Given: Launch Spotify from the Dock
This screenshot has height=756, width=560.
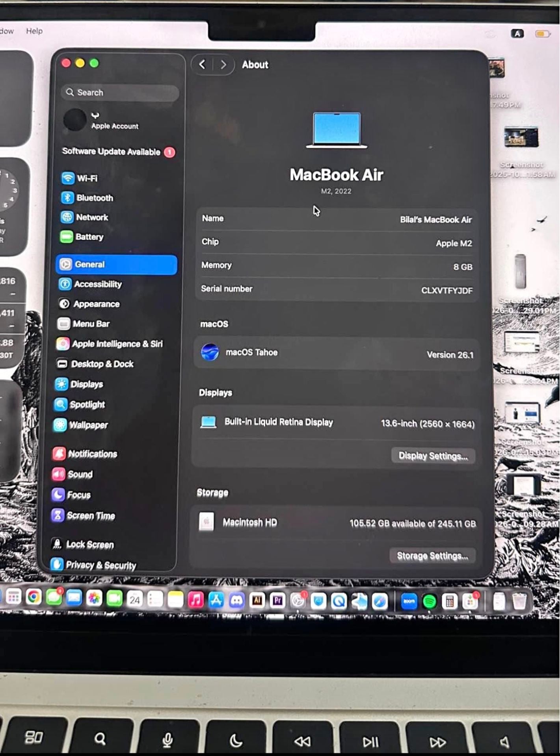Looking at the screenshot, I should 430,601.
